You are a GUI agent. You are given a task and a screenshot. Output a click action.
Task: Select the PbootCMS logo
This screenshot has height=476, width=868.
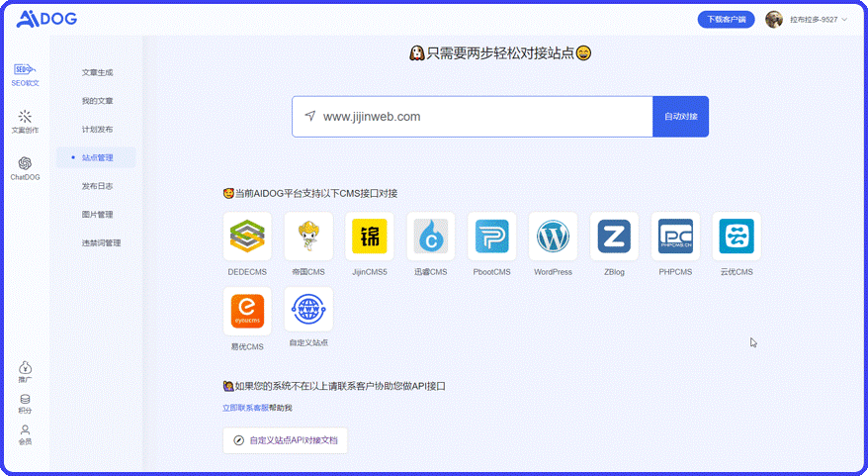click(492, 237)
